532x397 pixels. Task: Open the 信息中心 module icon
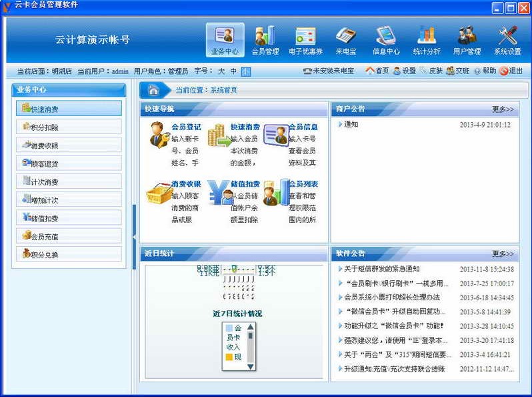386,40
